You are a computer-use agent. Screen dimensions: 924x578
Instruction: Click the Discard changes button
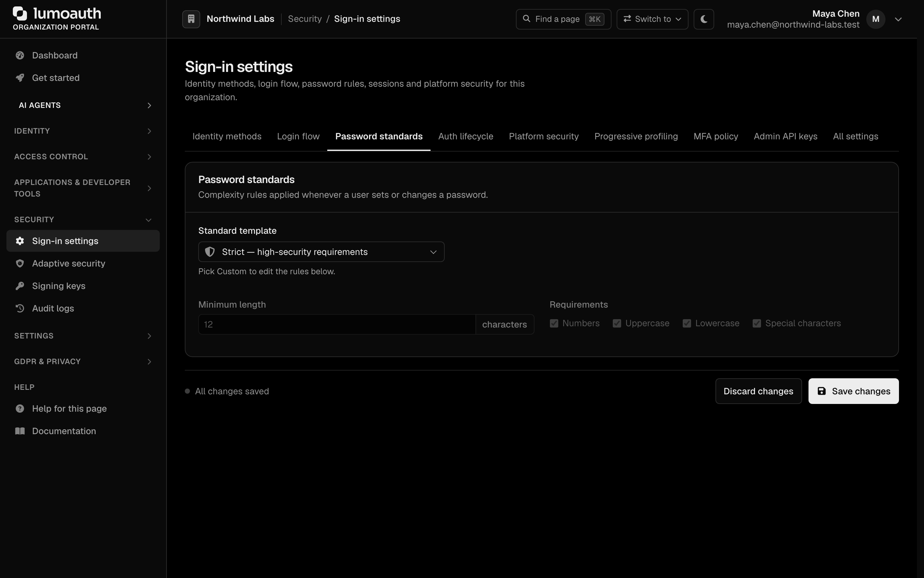(x=758, y=391)
